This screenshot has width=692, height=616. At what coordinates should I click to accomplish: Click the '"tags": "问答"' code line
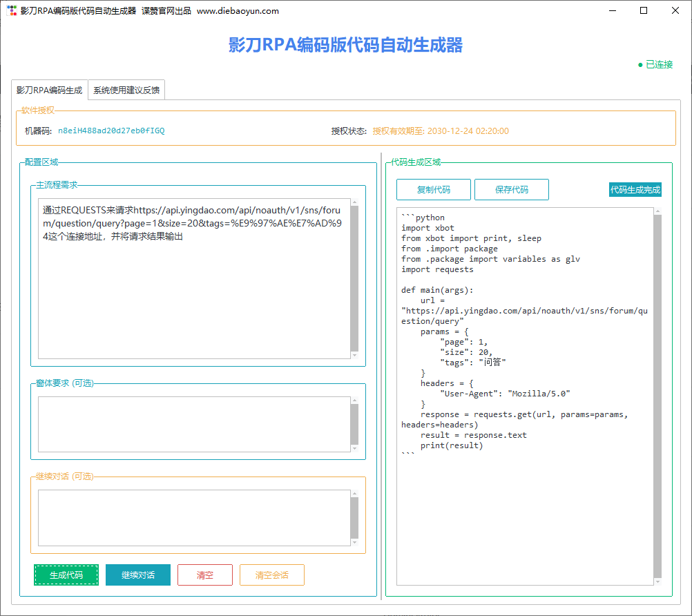click(x=472, y=363)
